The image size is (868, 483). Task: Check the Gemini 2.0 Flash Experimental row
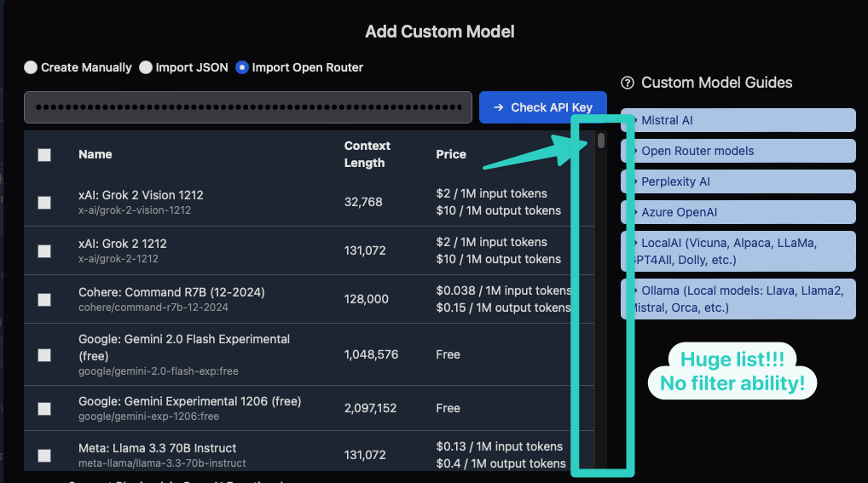pos(44,355)
